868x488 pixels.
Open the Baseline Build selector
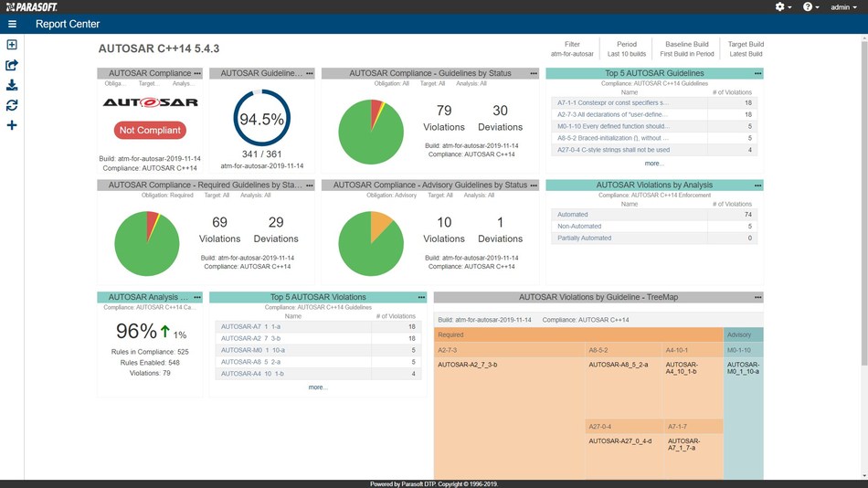687,48
